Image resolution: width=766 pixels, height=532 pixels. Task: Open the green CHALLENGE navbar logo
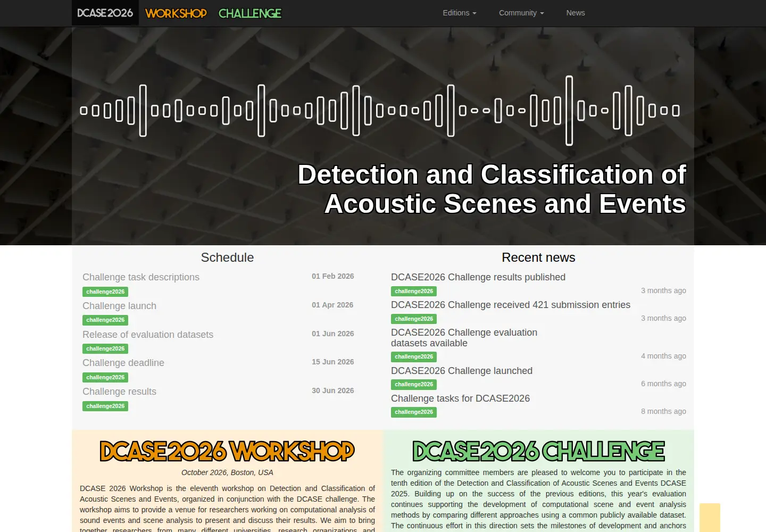tap(250, 13)
